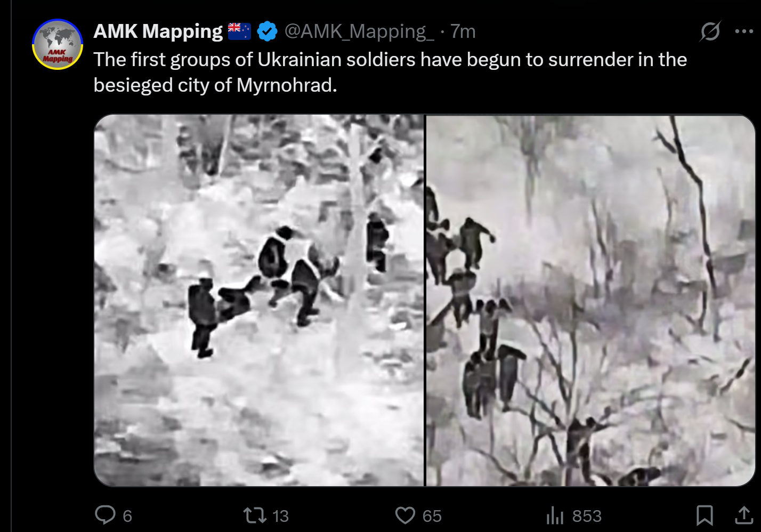761x532 pixels.
Task: Open the @AMK_Mapping_ handle link
Action: pos(360,31)
